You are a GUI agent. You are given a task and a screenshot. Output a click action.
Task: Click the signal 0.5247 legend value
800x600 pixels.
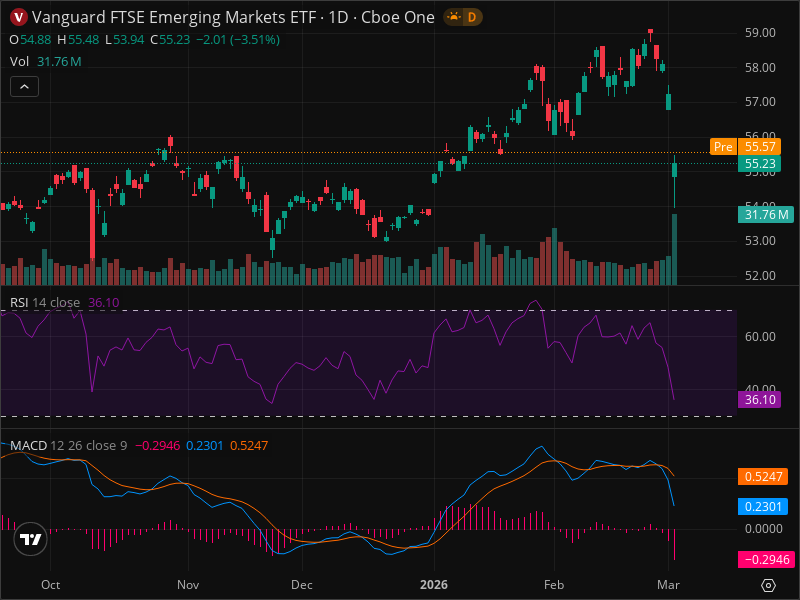(x=249, y=445)
